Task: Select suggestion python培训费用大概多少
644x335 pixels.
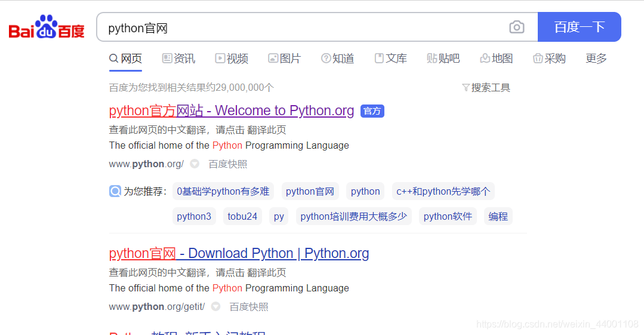Action: [353, 217]
